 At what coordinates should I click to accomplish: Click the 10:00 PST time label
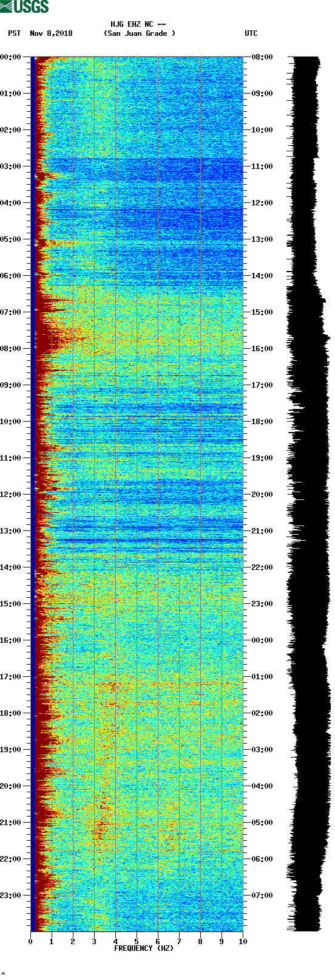click(x=11, y=422)
